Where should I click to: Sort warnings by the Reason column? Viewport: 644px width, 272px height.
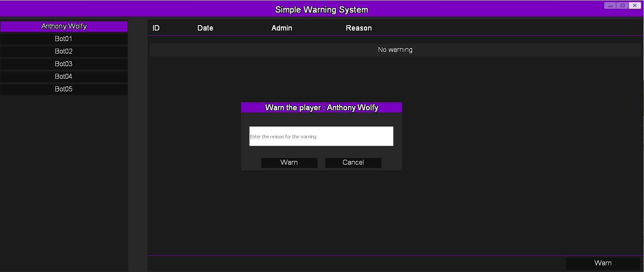coord(359,28)
